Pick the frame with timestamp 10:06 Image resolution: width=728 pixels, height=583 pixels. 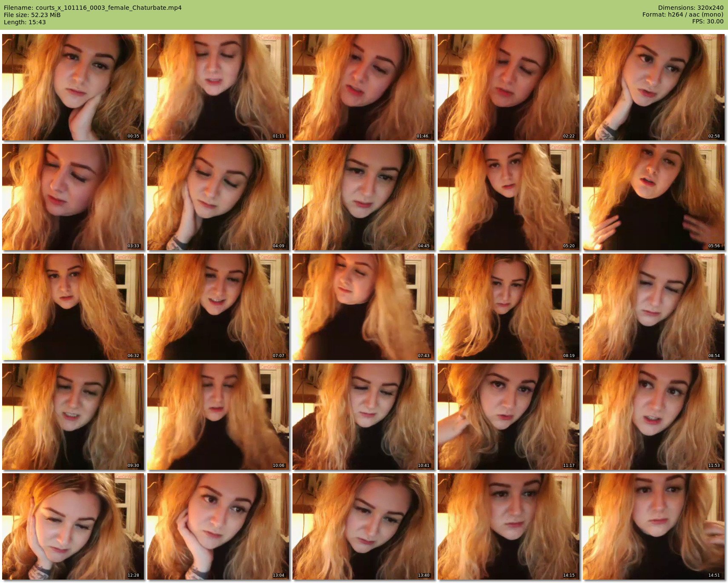point(218,417)
